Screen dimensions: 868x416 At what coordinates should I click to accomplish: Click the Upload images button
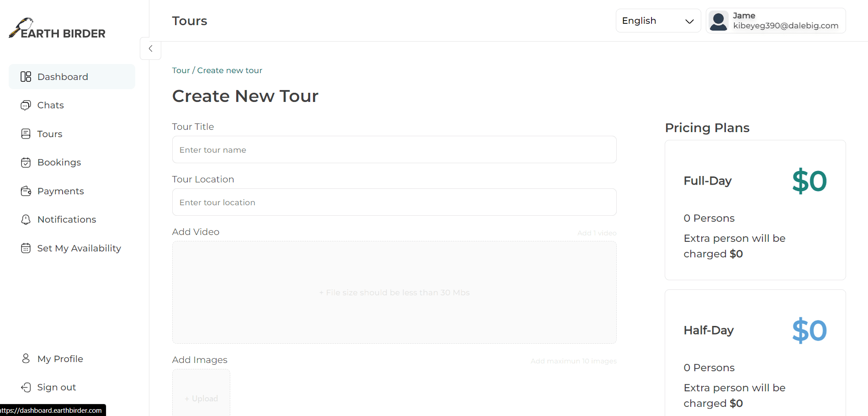(201, 393)
